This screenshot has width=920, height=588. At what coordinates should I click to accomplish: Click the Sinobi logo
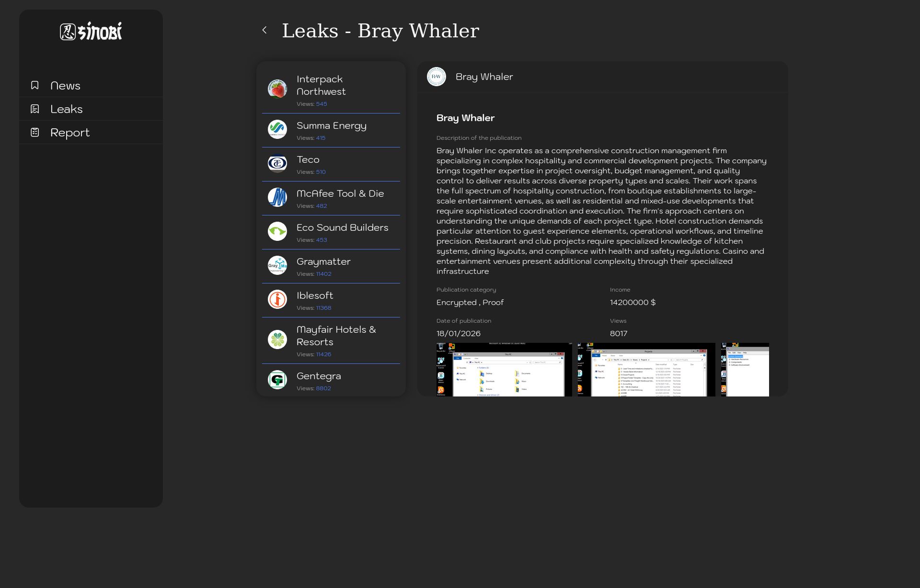[x=91, y=31]
